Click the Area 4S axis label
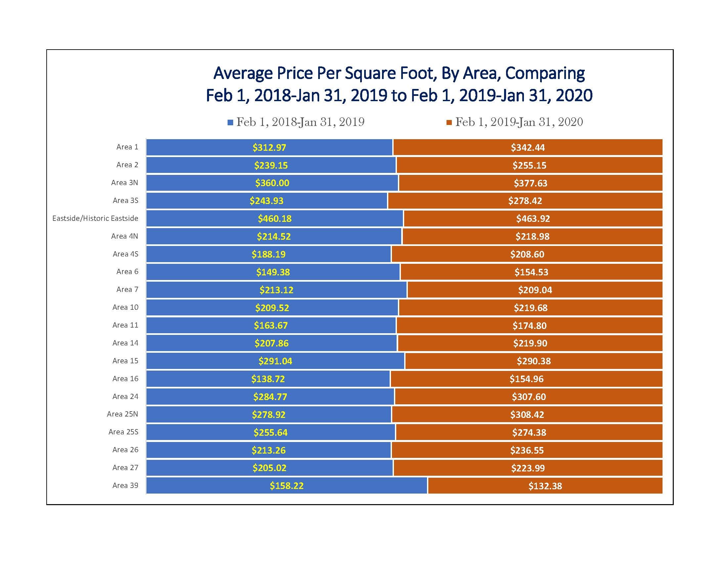The height and width of the screenshot is (562, 728). point(125,254)
